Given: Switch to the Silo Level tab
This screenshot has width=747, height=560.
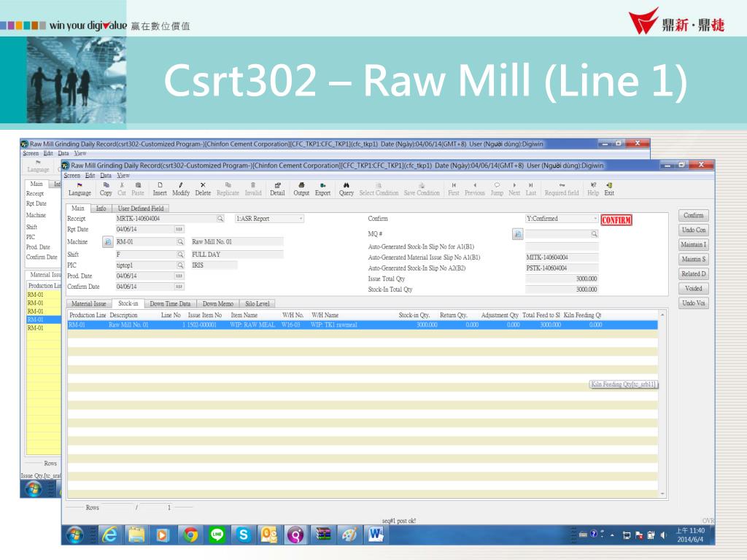Looking at the screenshot, I should 258,304.
